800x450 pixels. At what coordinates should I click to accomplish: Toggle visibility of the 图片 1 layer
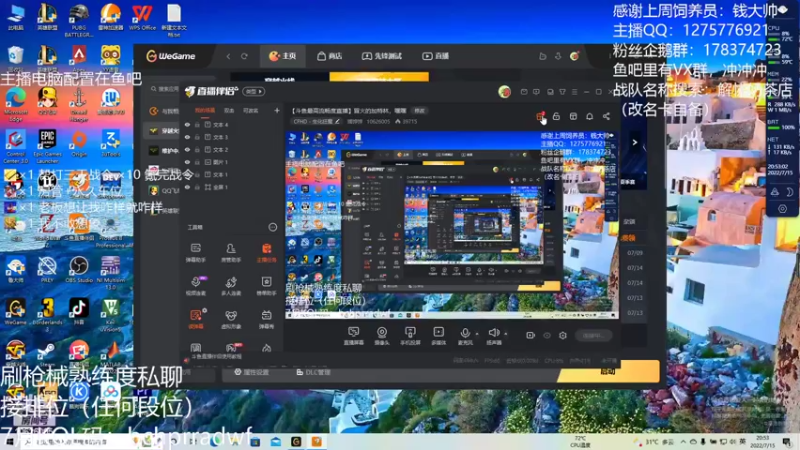[187, 162]
